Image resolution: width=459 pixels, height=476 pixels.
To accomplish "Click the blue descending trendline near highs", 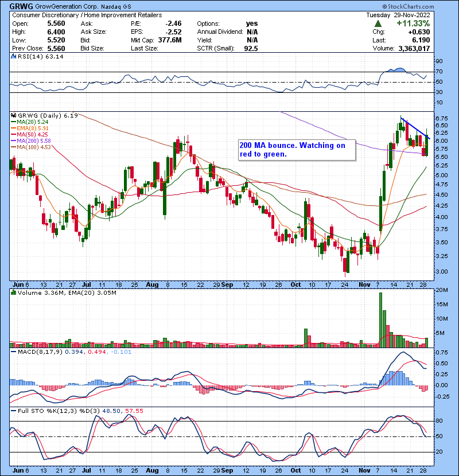I will click(x=415, y=128).
